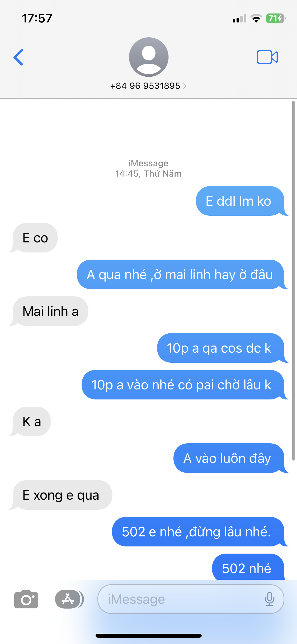The height and width of the screenshot is (644, 297).
Task: Select the 'E ddl lm ko' message bubble
Action: coord(240,201)
